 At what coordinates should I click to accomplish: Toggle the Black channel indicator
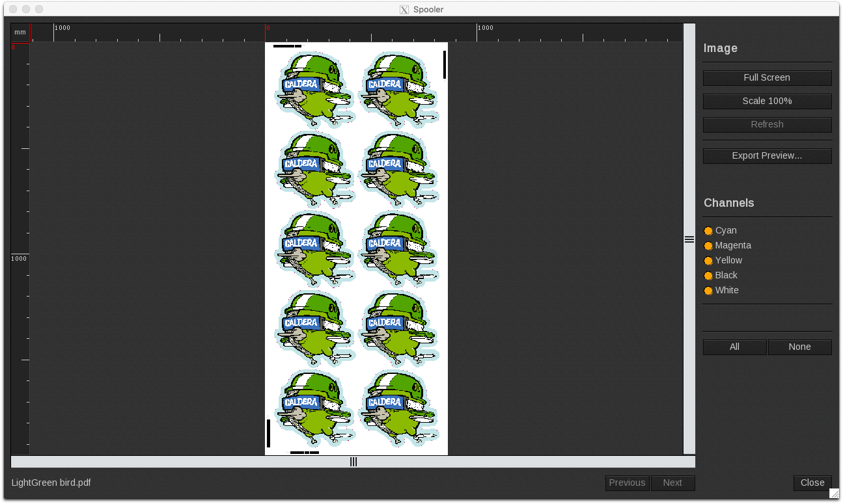point(708,275)
